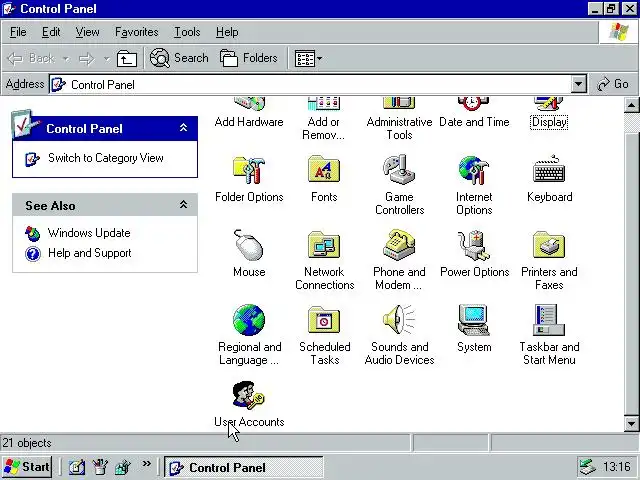Click the system tray network icon
Image resolution: width=640 pixels, height=480 pixels.
point(588,467)
